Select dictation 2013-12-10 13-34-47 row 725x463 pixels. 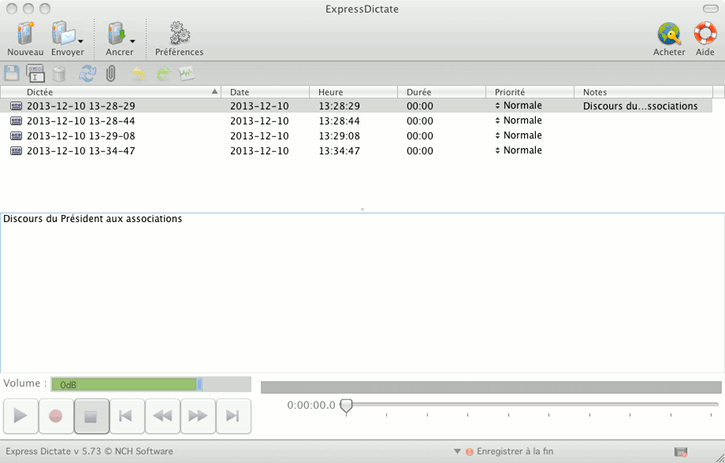[x=80, y=151]
